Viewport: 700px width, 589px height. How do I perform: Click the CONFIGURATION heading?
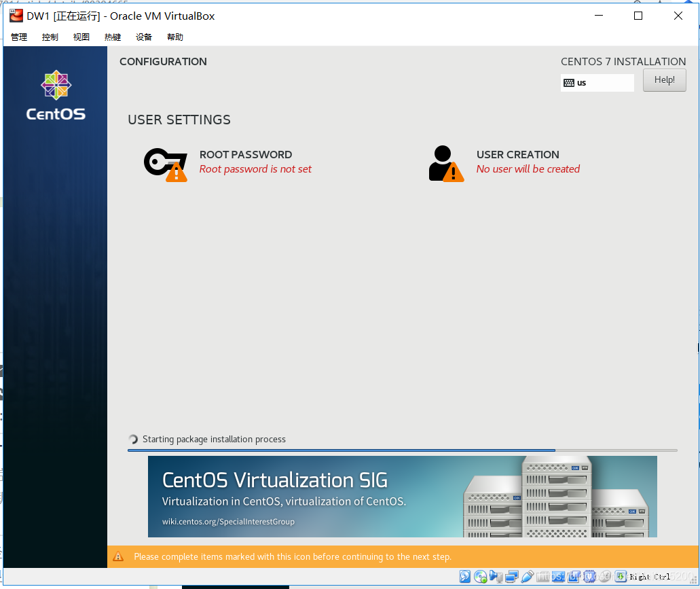pos(163,62)
